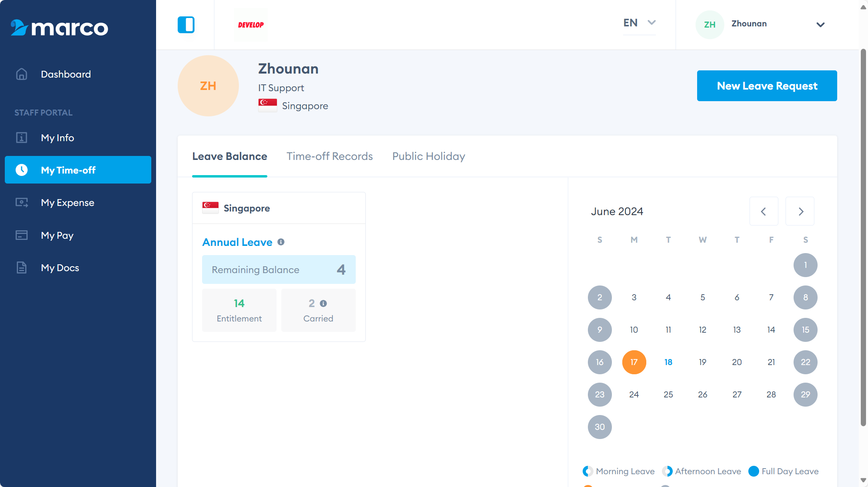Open Dashboard from the sidebar
This screenshot has height=487, width=868.
tap(66, 74)
